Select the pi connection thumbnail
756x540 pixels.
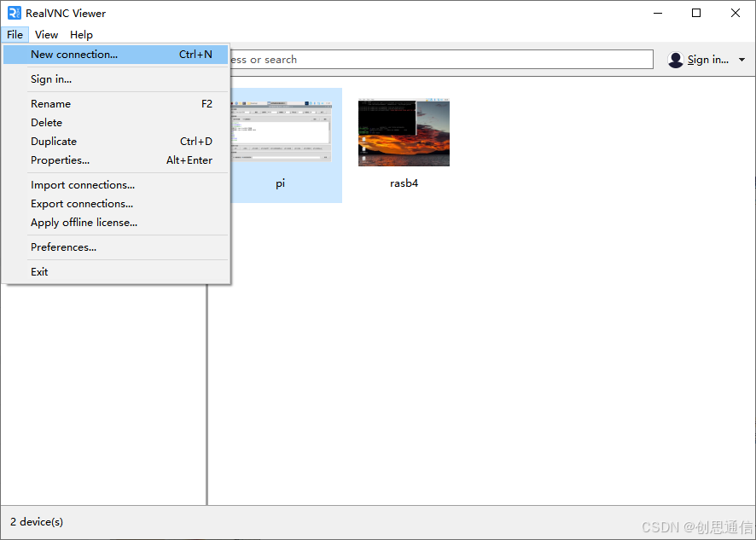[x=281, y=132]
